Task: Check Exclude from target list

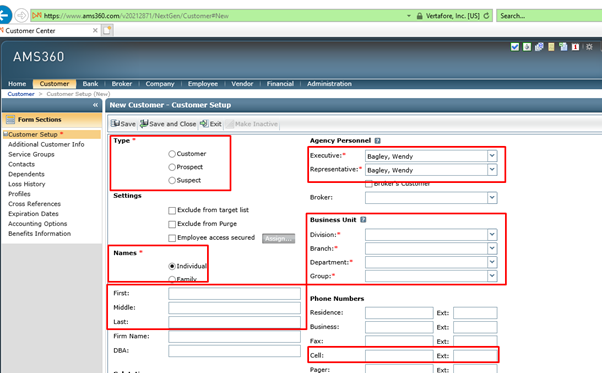Action: (x=172, y=210)
